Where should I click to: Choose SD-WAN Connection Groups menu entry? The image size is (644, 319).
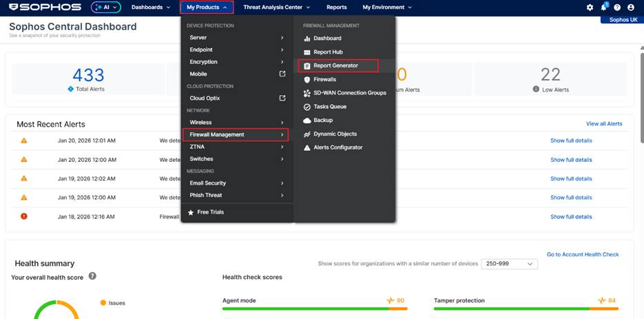point(349,93)
